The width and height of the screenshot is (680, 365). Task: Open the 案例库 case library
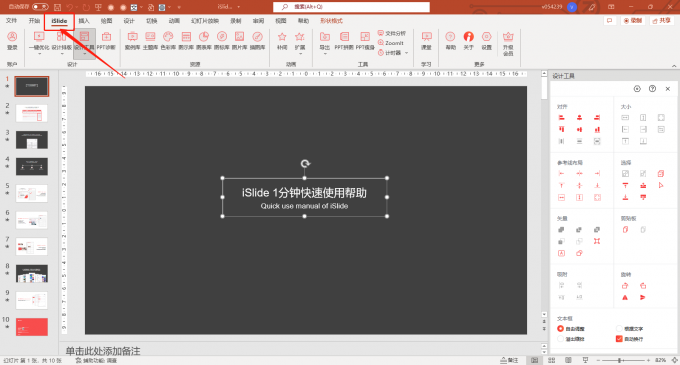[133, 41]
